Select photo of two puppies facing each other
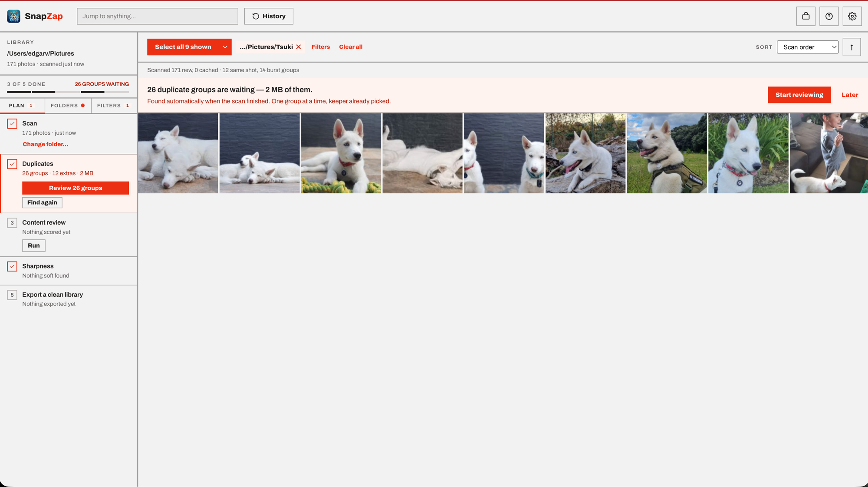The image size is (868, 487). [x=504, y=153]
